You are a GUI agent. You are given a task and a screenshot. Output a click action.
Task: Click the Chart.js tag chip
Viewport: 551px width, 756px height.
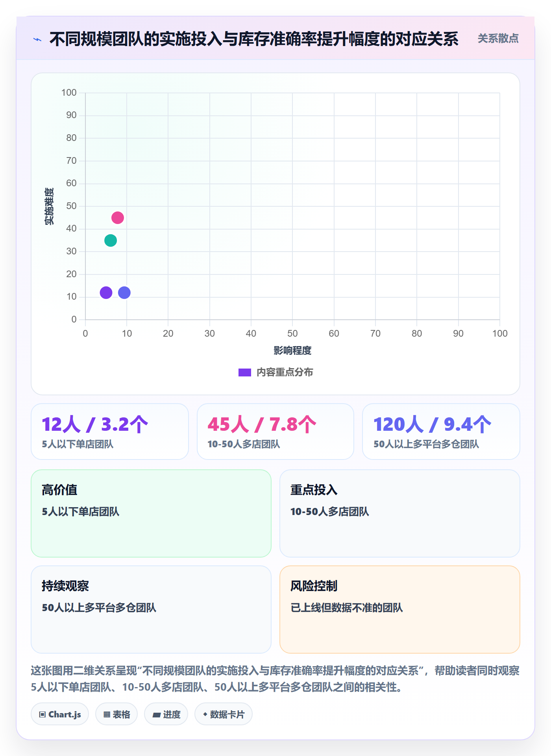pos(60,714)
